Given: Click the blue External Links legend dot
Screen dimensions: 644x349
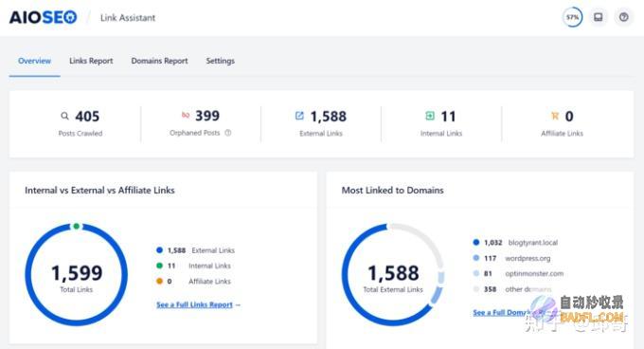Looking at the screenshot, I should (x=159, y=250).
